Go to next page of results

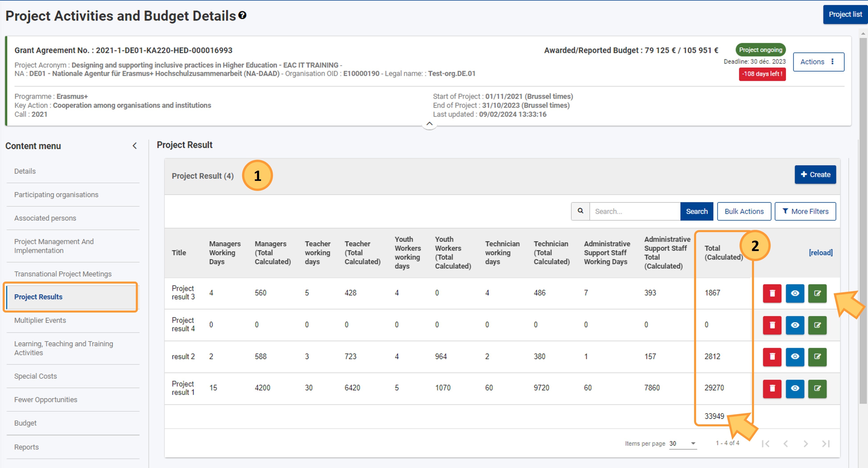pyautogui.click(x=806, y=444)
